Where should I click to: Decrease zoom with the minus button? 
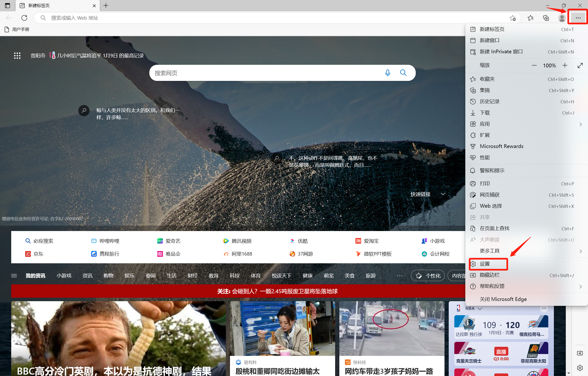pyautogui.click(x=534, y=65)
